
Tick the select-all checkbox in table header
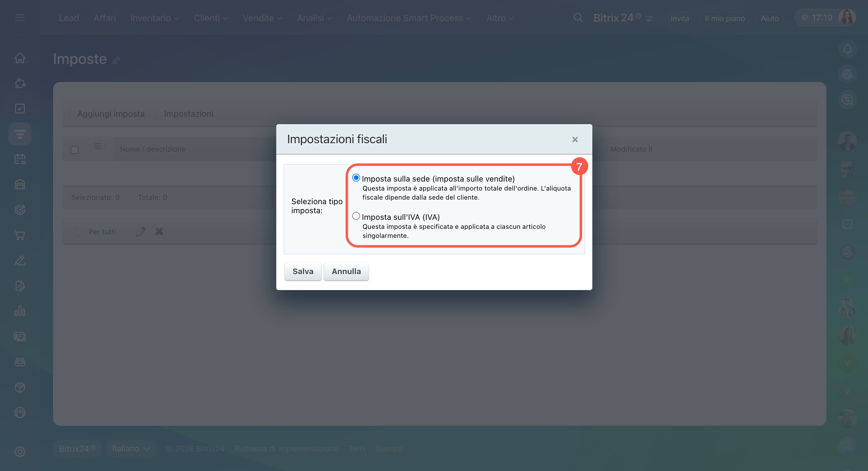(x=74, y=150)
